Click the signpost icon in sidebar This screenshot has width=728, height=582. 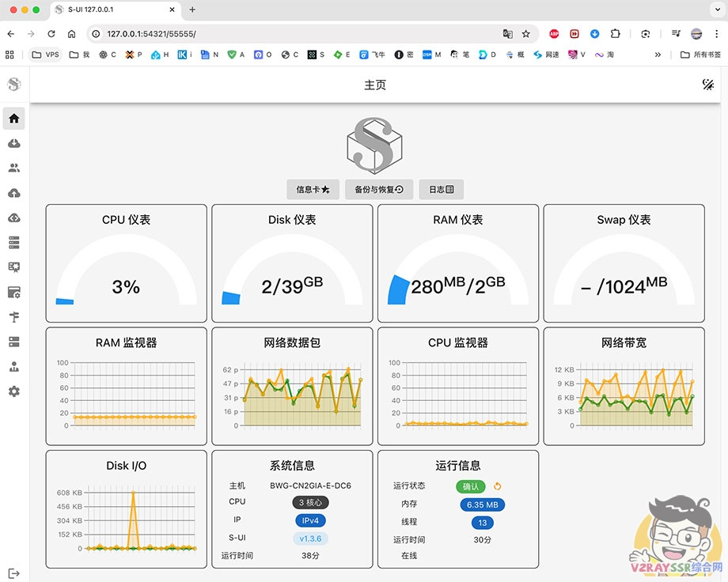(x=13, y=317)
